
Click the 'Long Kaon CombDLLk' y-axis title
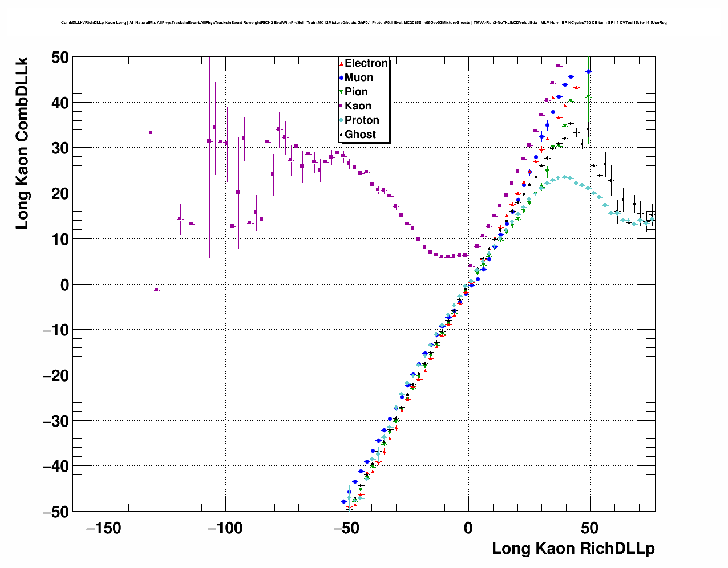click(x=22, y=143)
